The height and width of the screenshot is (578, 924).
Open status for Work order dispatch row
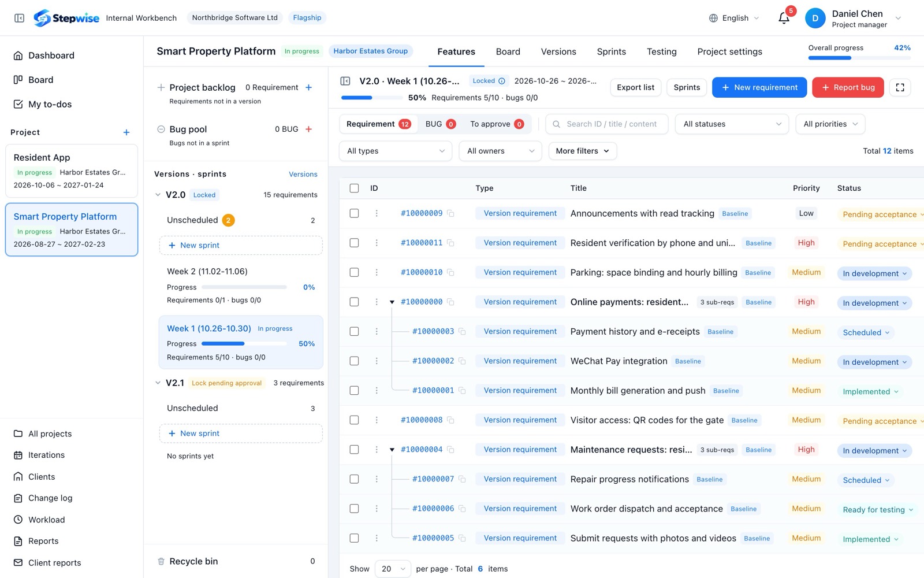click(x=878, y=510)
